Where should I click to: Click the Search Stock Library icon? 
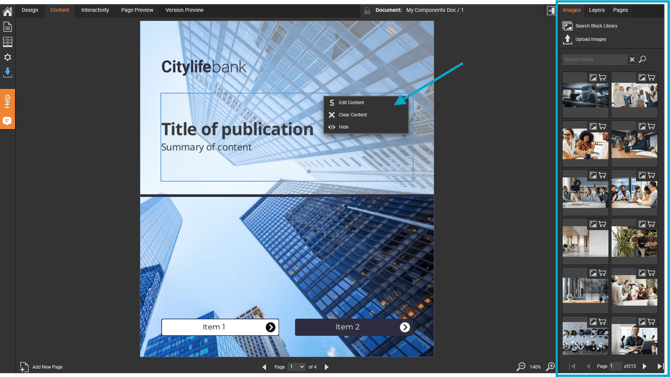coord(567,26)
